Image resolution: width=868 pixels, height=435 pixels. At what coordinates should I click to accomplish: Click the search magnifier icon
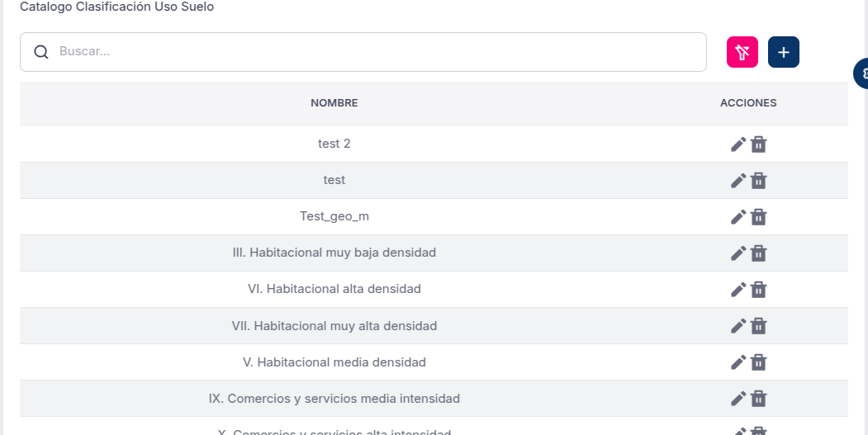[41, 52]
